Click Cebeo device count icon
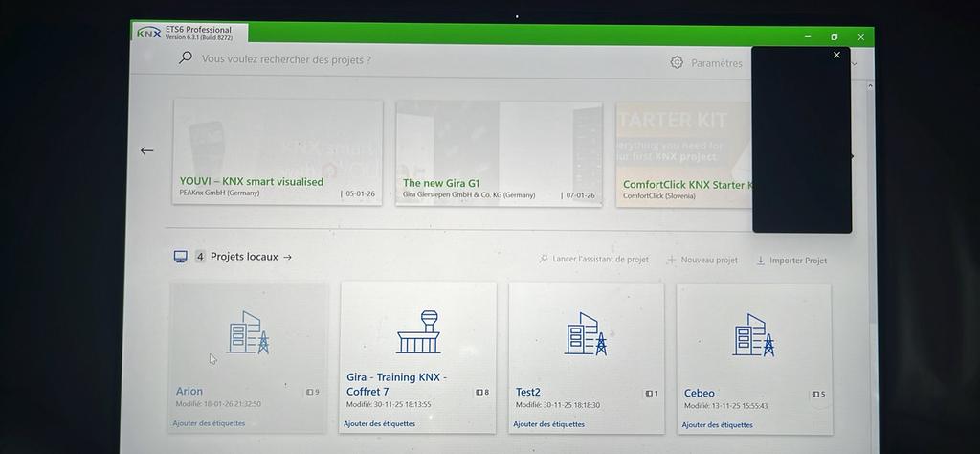Screen dimensions: 980x454 pyautogui.click(x=815, y=394)
